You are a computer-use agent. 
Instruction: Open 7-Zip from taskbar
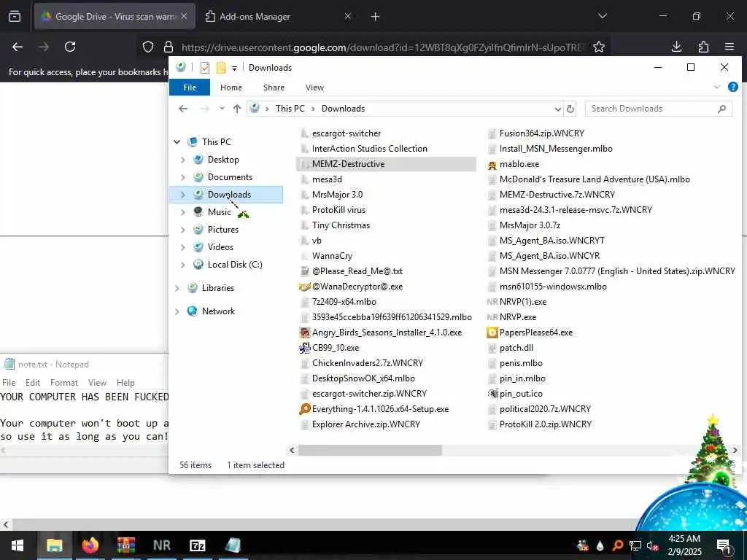tap(197, 545)
